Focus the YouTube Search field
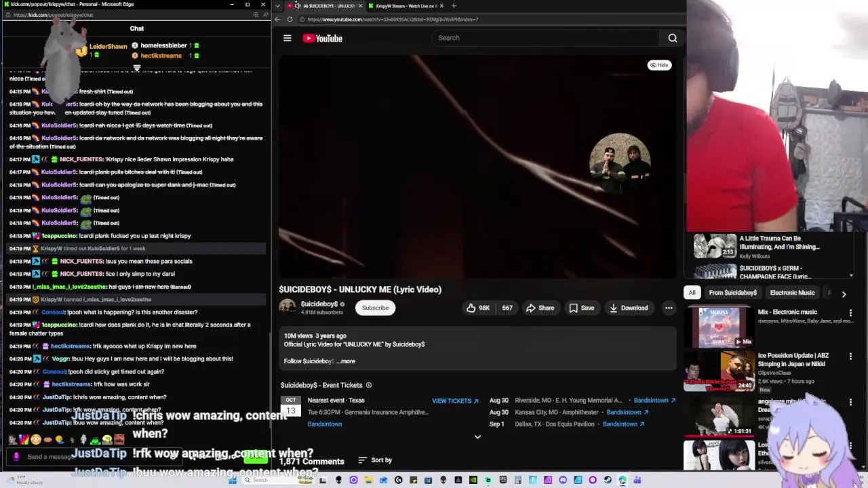This screenshot has width=868, height=488. pyautogui.click(x=546, y=38)
